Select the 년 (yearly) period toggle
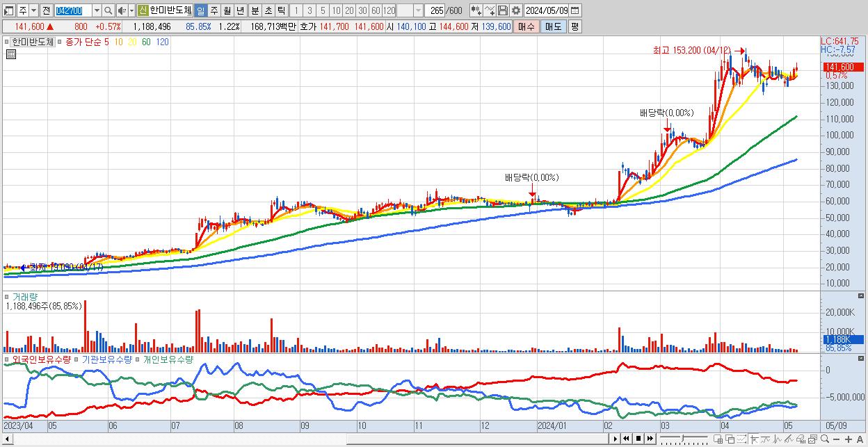 240,10
